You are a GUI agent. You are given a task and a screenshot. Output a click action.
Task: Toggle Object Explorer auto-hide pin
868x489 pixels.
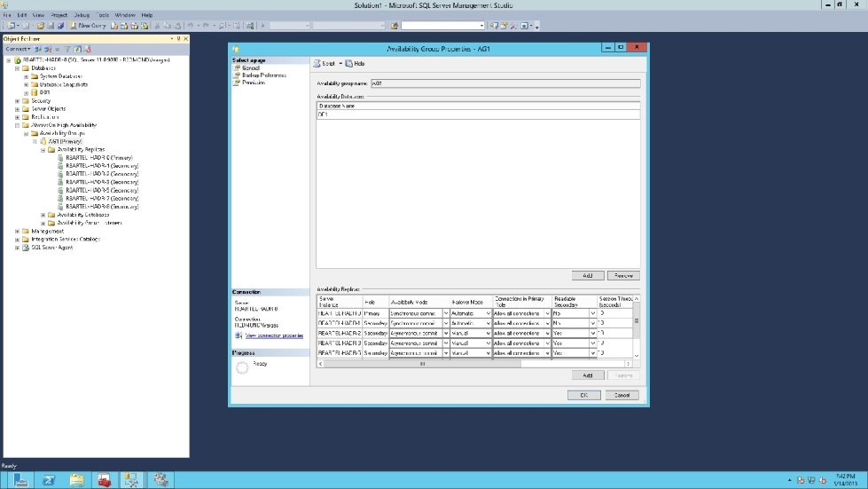178,39
